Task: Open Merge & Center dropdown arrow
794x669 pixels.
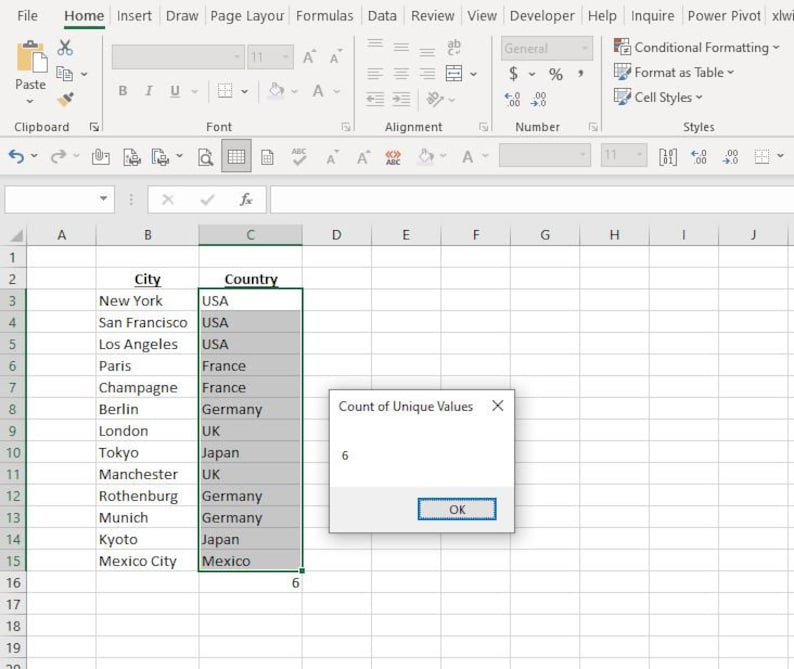Action: [x=473, y=74]
